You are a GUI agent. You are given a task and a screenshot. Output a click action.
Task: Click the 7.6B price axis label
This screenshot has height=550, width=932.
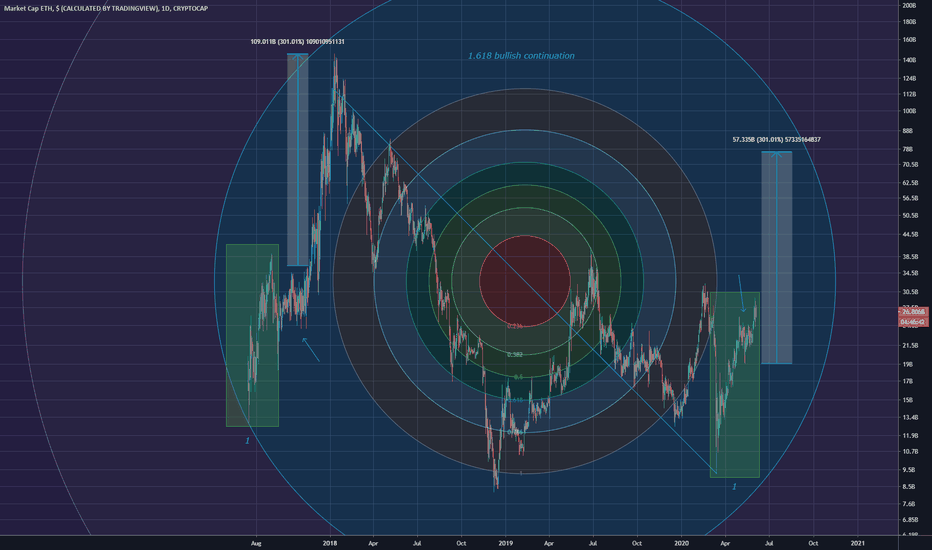[x=909, y=504]
